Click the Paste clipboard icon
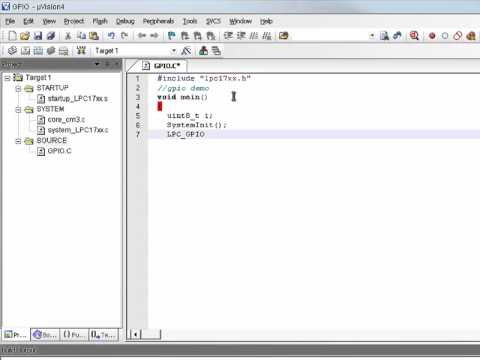The height and width of the screenshot is (360, 480). (x=94, y=36)
